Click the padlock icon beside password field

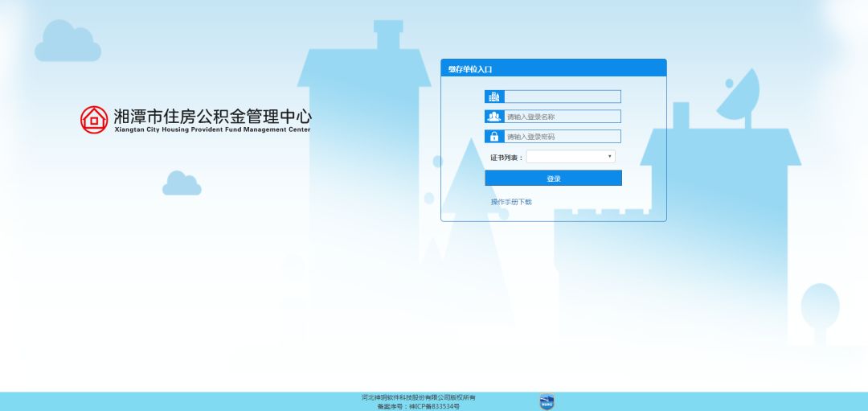pos(494,137)
